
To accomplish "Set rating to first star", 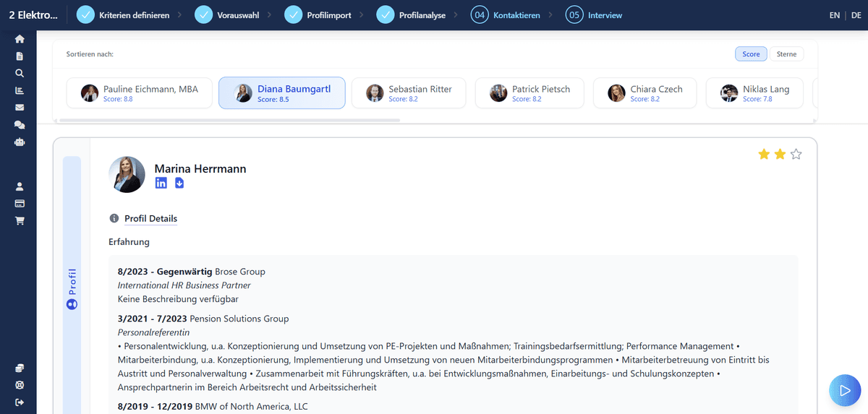I will 764,154.
